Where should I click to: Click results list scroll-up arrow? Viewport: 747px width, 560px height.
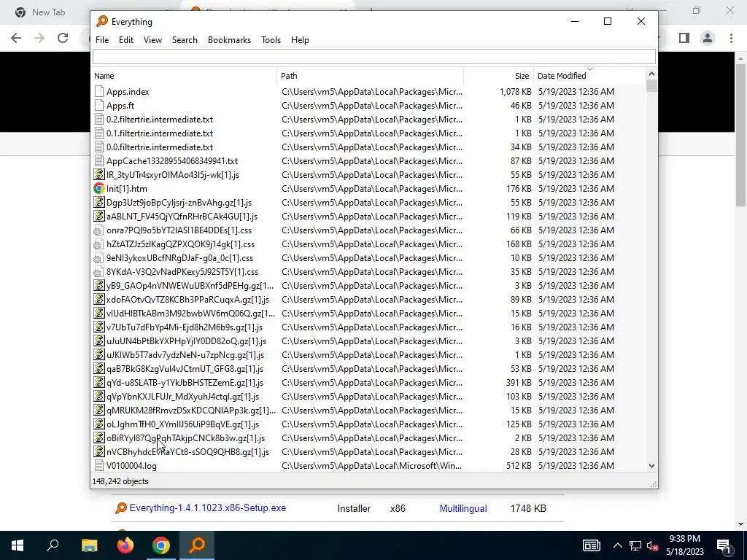651,74
